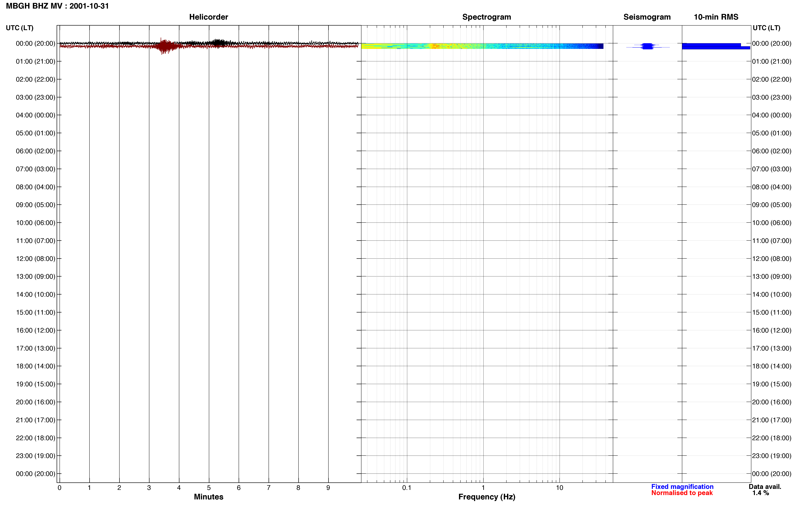
Task: Click the '1.4 %' data availability value
Action: click(x=761, y=493)
